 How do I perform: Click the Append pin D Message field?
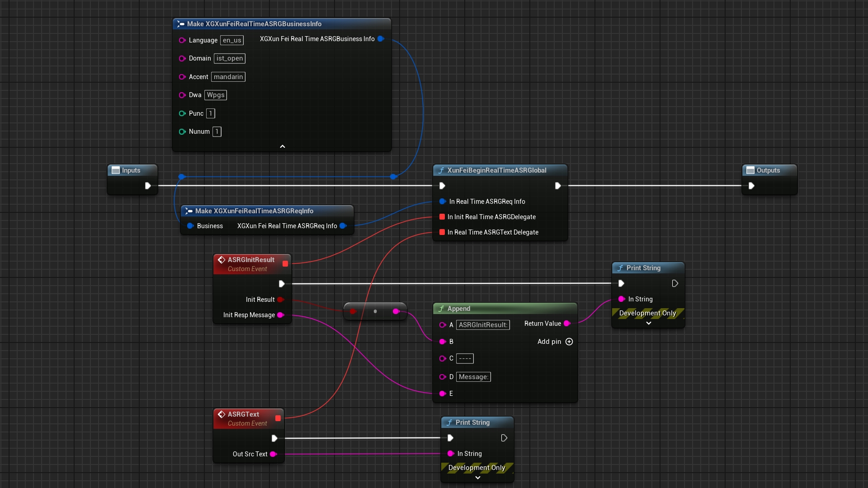point(473,377)
